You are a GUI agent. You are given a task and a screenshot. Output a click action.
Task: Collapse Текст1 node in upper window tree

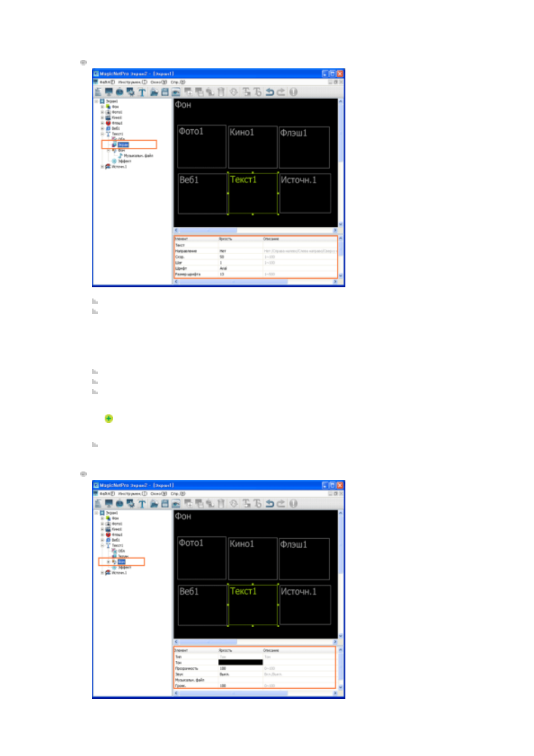[102, 134]
